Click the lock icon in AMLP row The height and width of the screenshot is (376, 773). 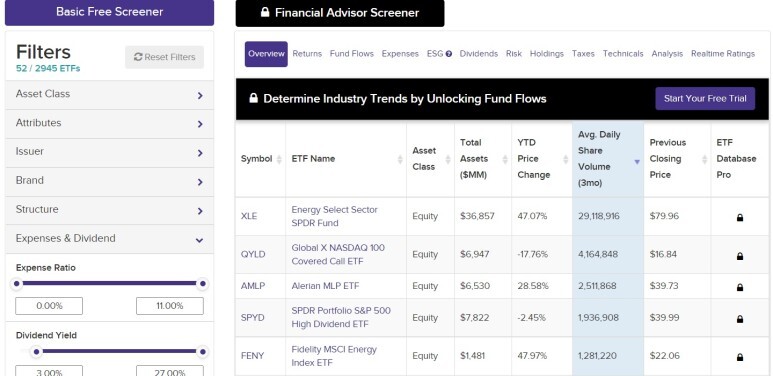pos(739,287)
